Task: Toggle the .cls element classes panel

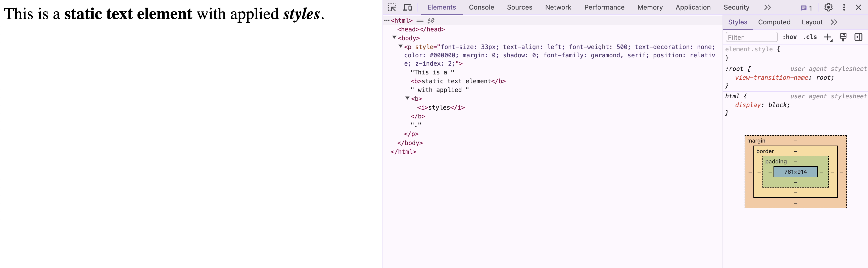Action: pyautogui.click(x=810, y=37)
